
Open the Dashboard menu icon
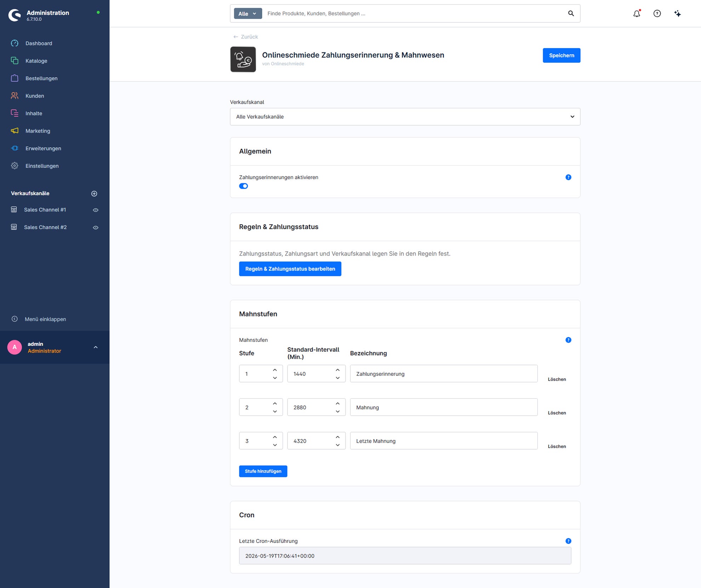tap(15, 43)
